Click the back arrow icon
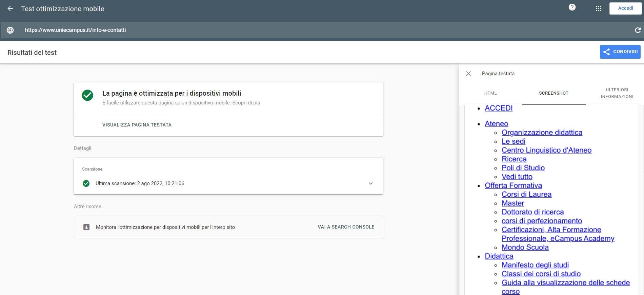This screenshot has height=295, width=644. point(10,9)
